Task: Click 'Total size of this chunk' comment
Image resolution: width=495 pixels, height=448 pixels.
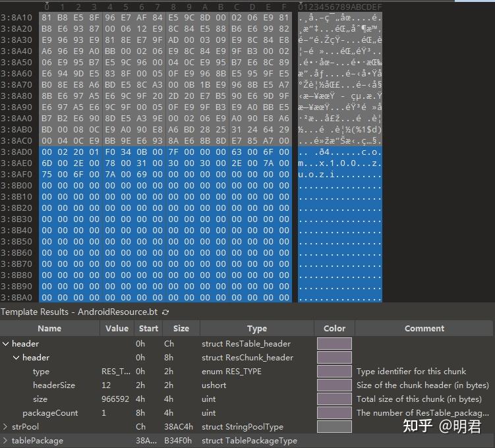Action: click(419, 399)
